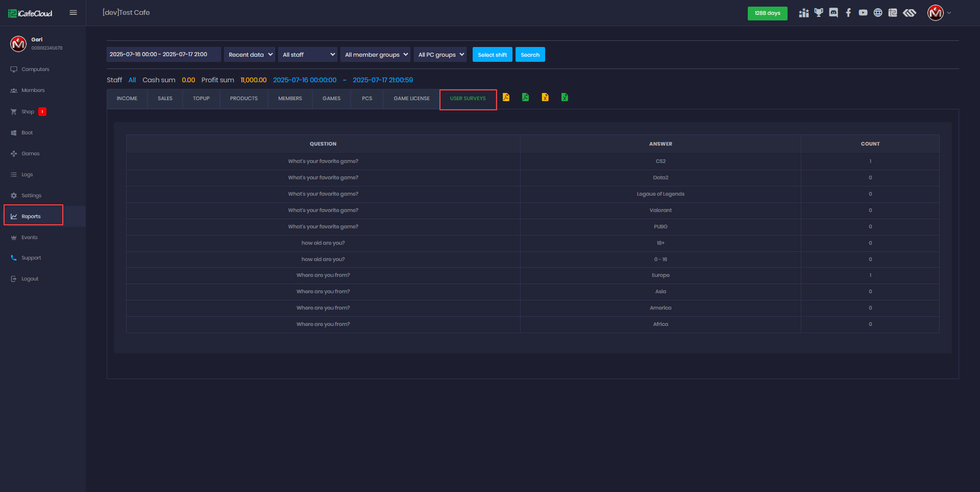Viewport: 980px width, 492px height.
Task: Click the green PDF export icon
Action: click(x=525, y=97)
